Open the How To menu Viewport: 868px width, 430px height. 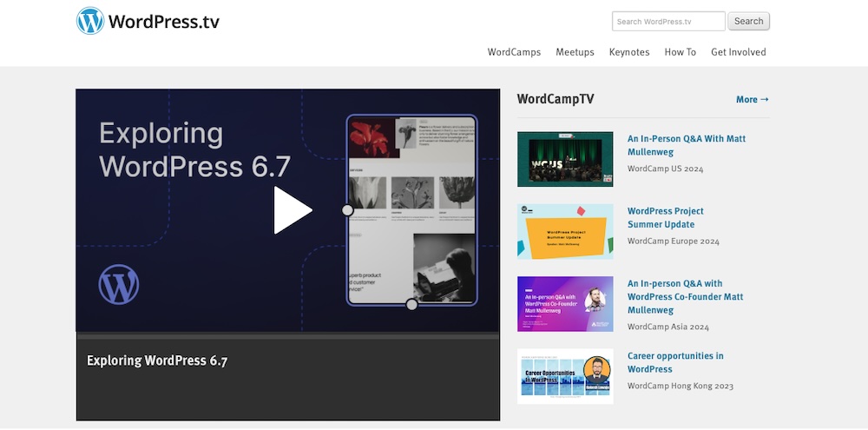680,52
